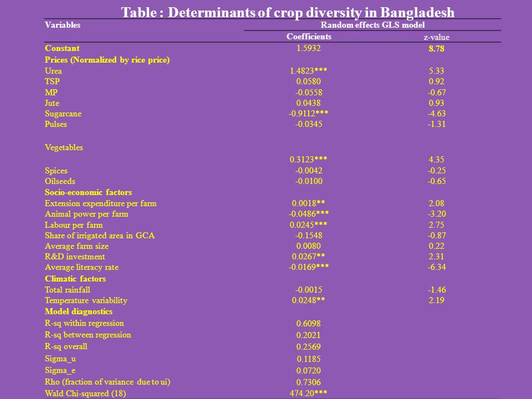532x399 pixels.
Task: Click the 'Model diagnostics' heading
Action: [x=79, y=311]
